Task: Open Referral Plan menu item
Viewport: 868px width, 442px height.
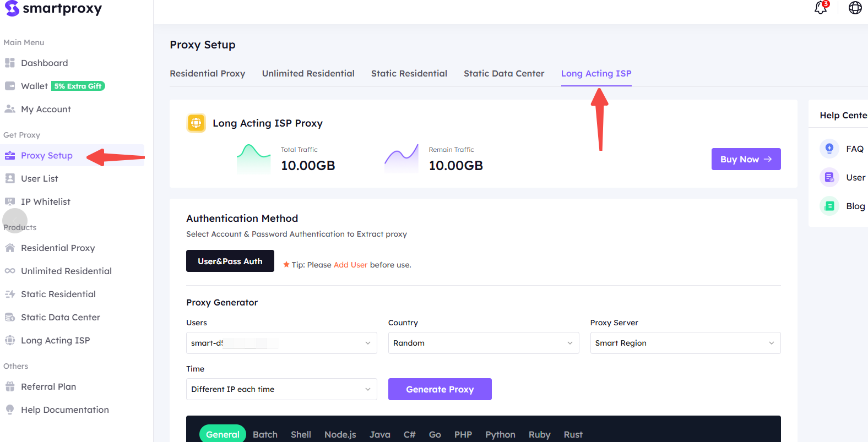Action: click(48, 386)
